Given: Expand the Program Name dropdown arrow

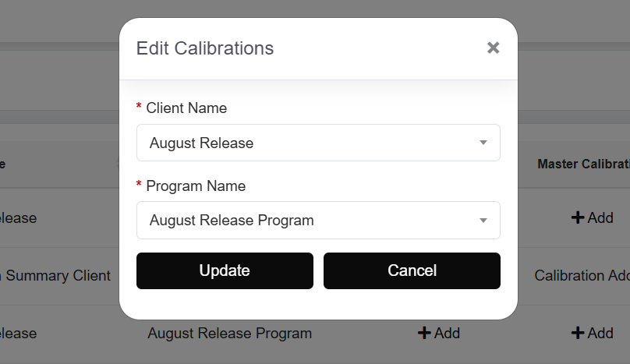Looking at the screenshot, I should 483,221.
